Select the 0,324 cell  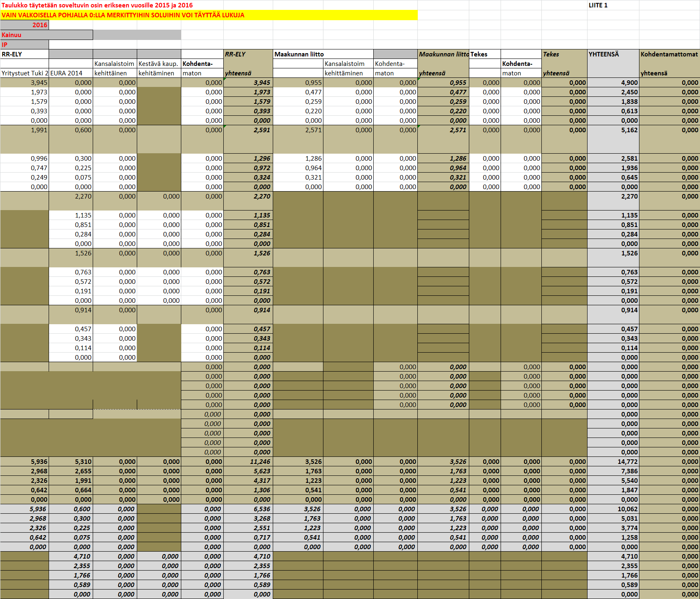[248, 177]
